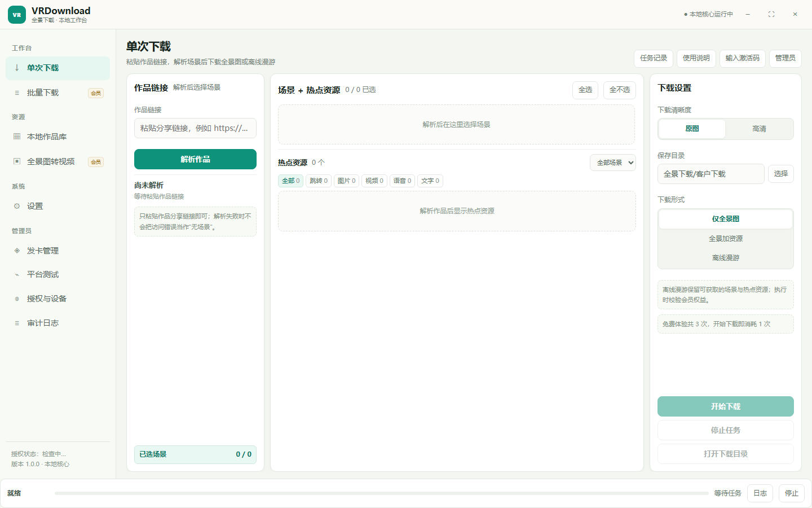Click the list icon beside 批量下载
This screenshot has width=812, height=508.
(x=17, y=93)
